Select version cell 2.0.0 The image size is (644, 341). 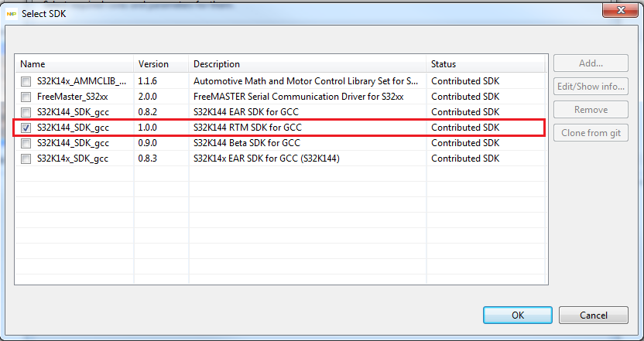[x=147, y=97]
